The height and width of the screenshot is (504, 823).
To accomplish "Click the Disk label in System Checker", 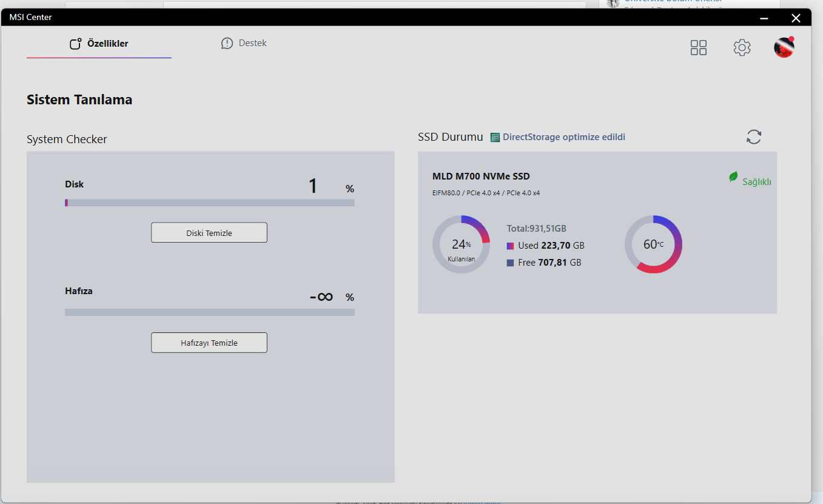I will click(75, 184).
